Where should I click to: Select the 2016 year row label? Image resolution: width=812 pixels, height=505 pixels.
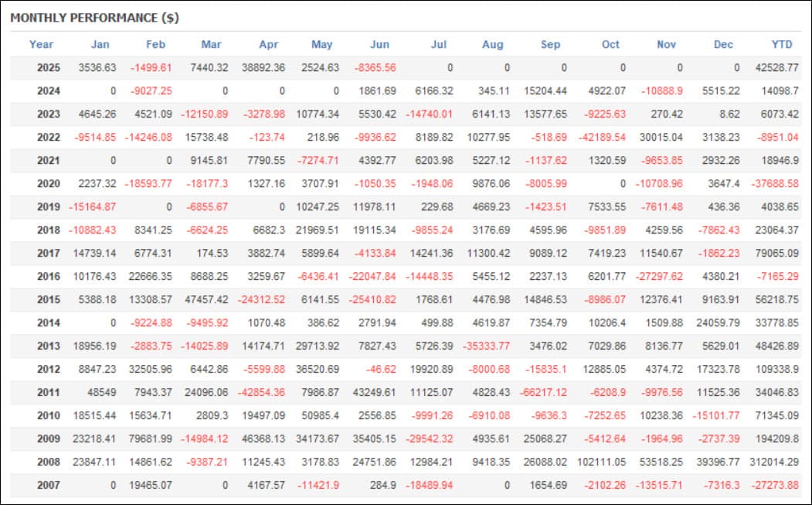(x=48, y=276)
